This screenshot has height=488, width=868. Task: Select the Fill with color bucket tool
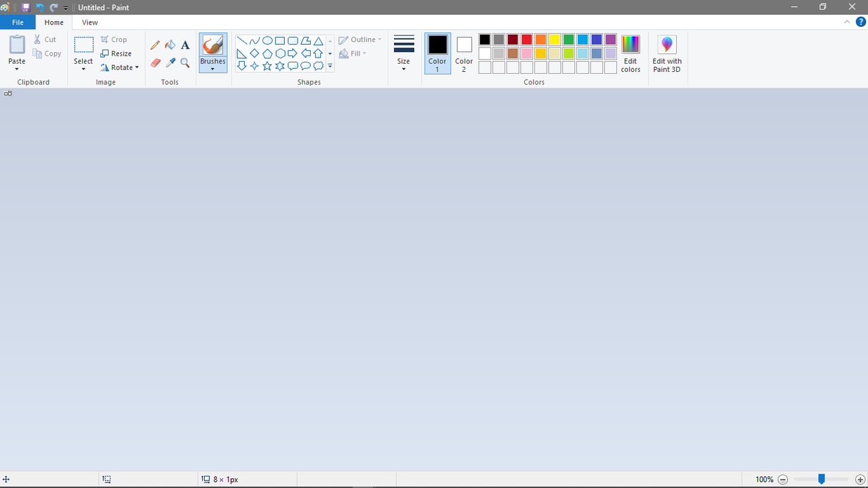[x=170, y=45]
